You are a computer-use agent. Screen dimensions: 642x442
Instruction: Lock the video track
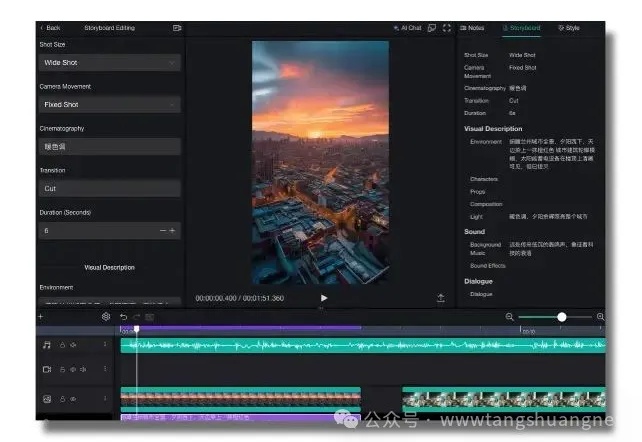coord(62,369)
